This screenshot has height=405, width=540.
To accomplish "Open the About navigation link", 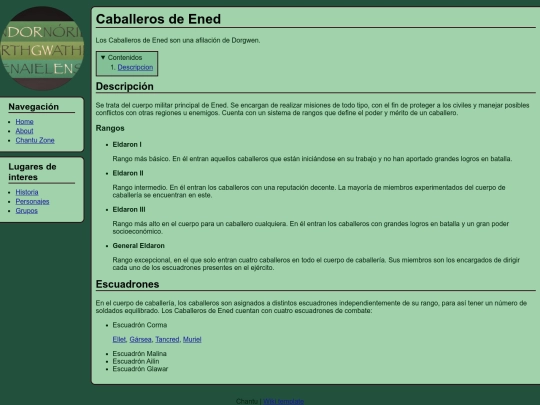I will [24, 131].
